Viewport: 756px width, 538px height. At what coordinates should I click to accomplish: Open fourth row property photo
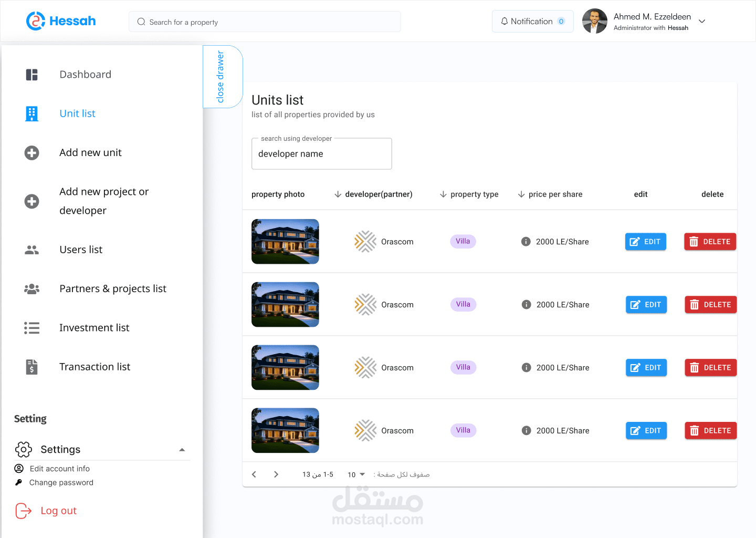click(x=285, y=431)
